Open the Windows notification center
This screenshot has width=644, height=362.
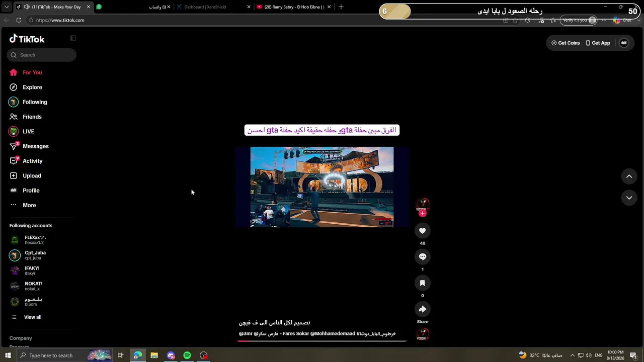pyautogui.click(x=633, y=355)
